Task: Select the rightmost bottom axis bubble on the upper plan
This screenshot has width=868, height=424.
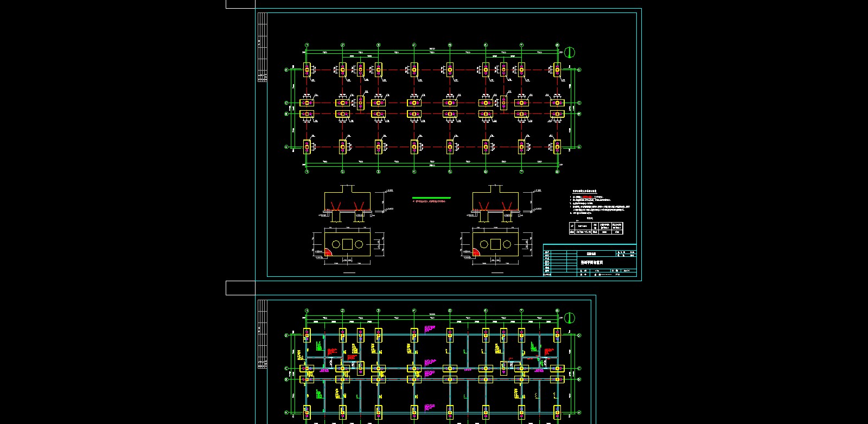Action: point(557,172)
